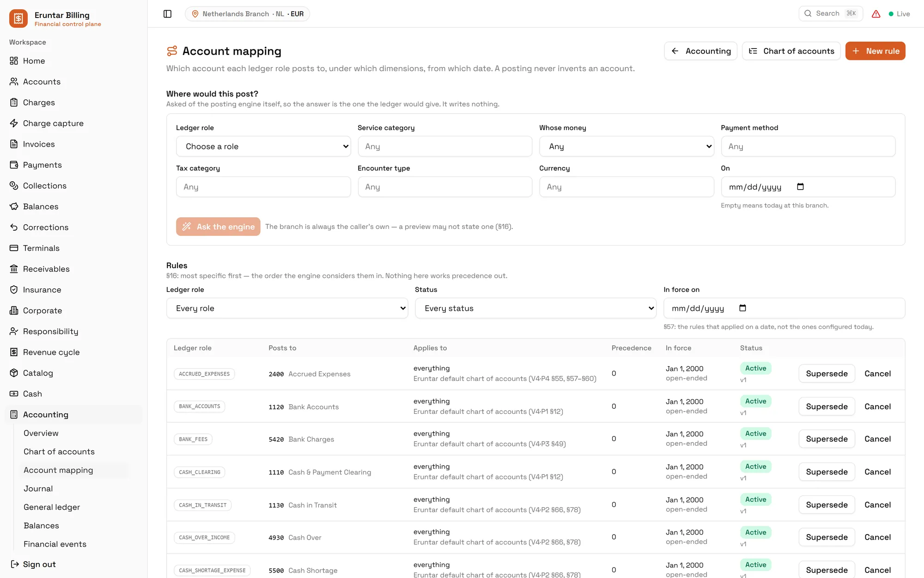Open Home from the sidebar
This screenshot has height=578, width=924.
pos(74,61)
